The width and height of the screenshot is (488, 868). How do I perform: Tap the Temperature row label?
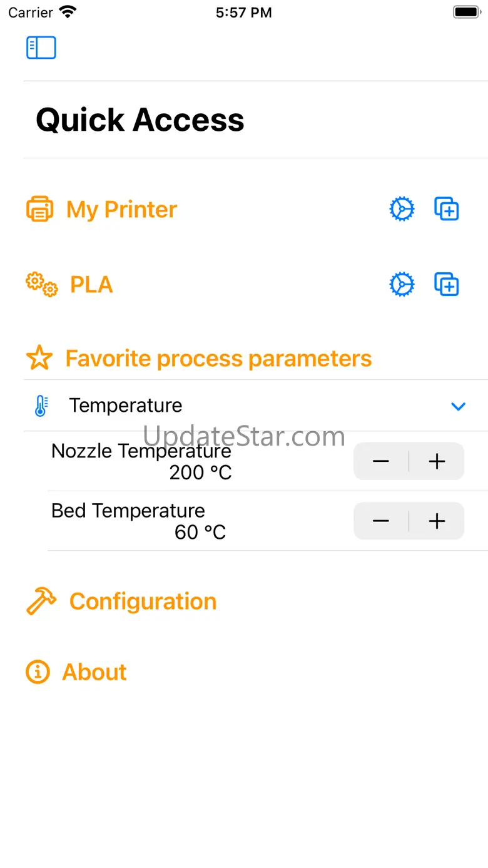[x=126, y=406]
